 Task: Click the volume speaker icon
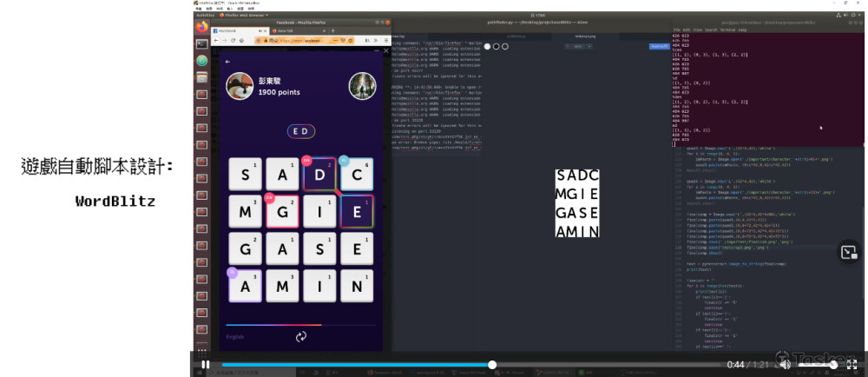pos(786,365)
